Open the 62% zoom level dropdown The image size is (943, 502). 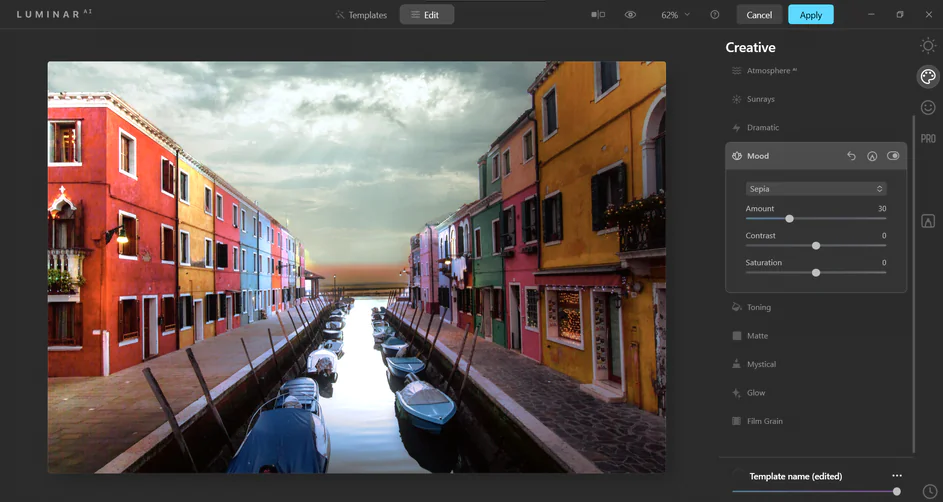click(x=675, y=15)
